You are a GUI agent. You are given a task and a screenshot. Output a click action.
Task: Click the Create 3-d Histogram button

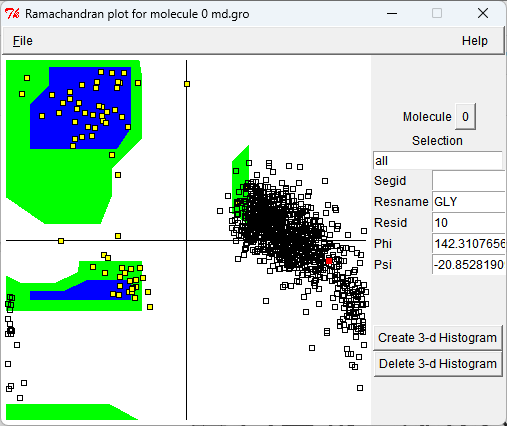(437, 338)
